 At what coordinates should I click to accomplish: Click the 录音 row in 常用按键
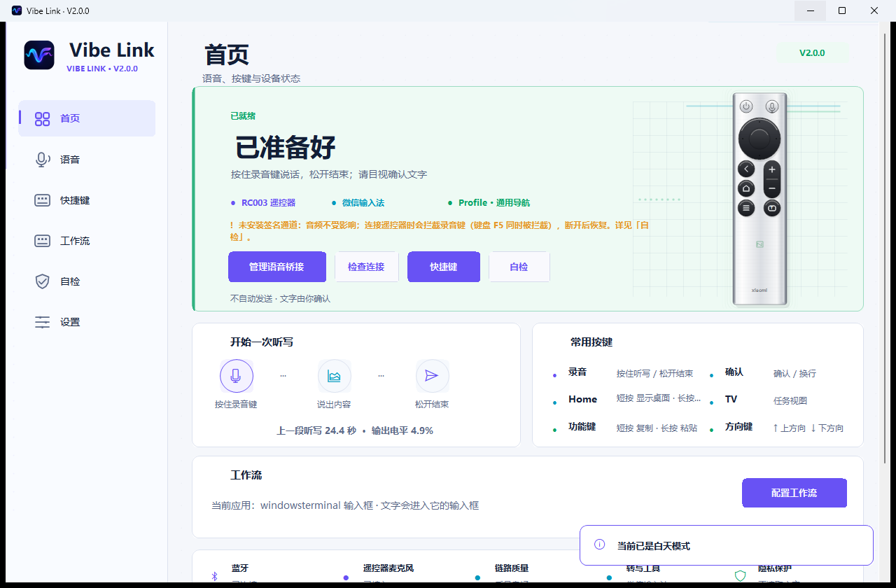[x=627, y=373]
